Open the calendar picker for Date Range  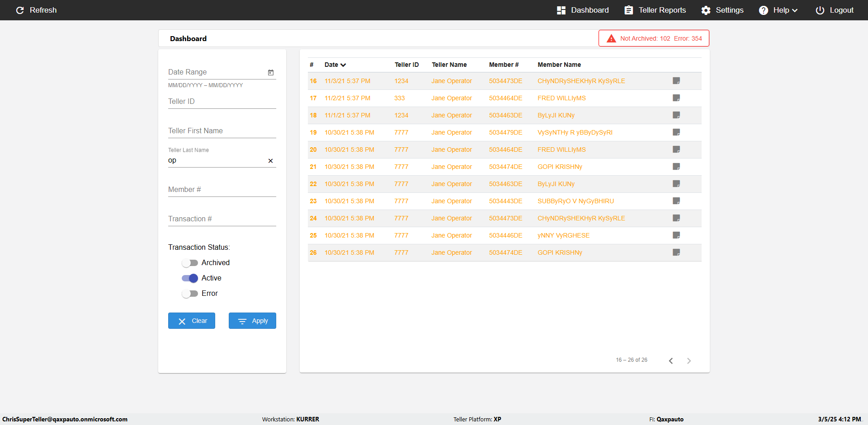pyautogui.click(x=271, y=72)
